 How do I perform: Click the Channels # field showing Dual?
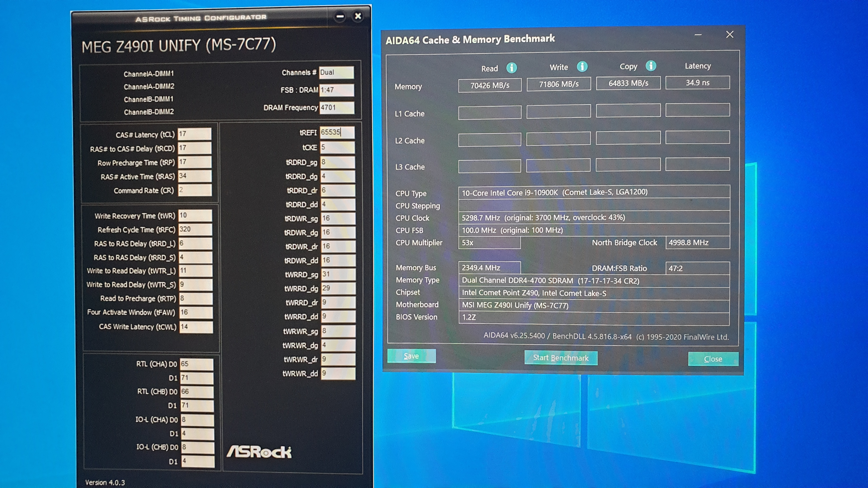(336, 72)
